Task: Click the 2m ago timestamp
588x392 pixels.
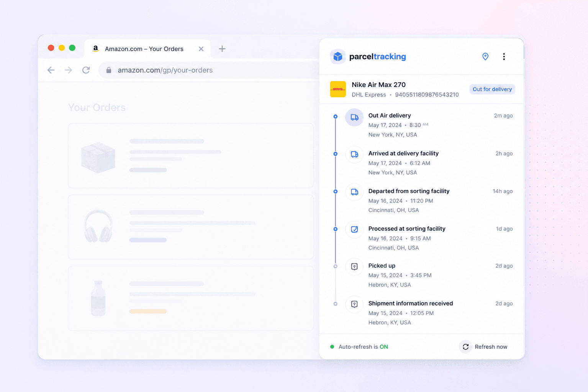Action: [503, 116]
